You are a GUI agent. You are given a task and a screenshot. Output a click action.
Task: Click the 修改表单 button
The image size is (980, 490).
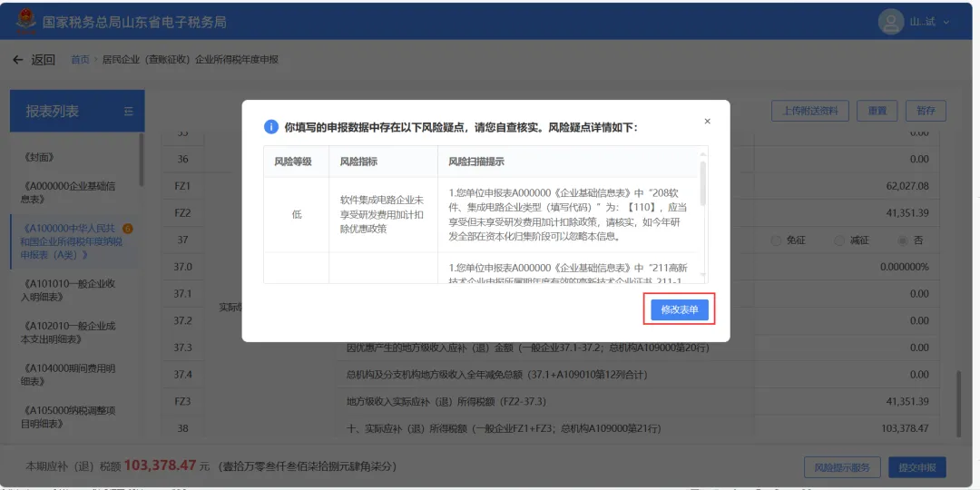pyautogui.click(x=680, y=309)
